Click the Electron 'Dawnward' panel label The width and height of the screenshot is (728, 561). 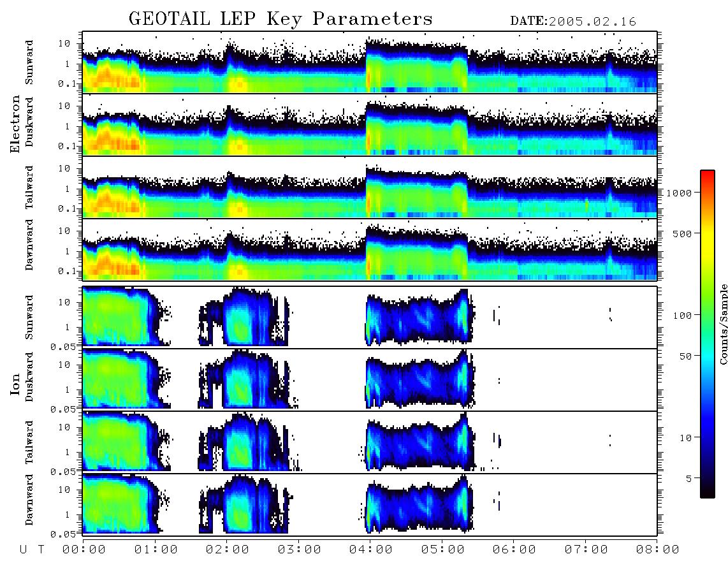29,245
